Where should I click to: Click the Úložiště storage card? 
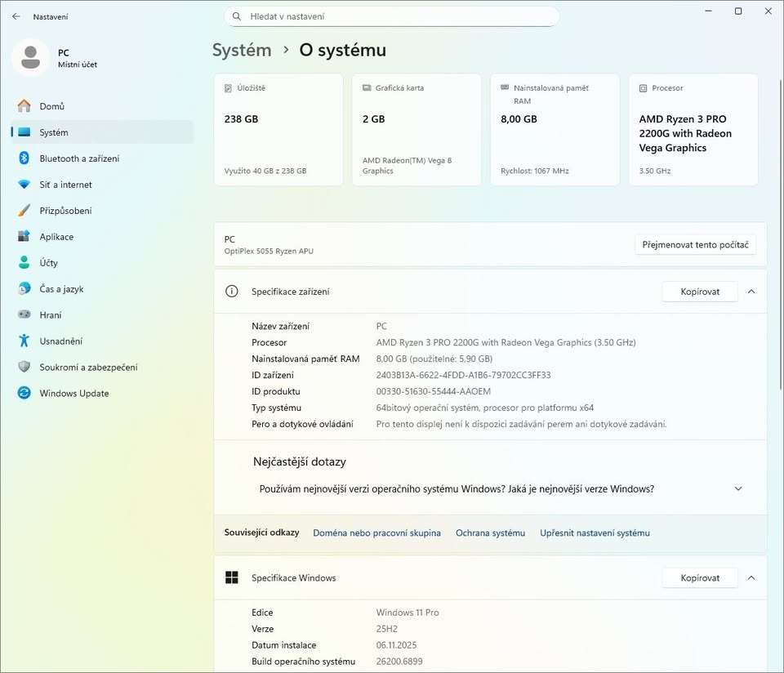coord(278,129)
